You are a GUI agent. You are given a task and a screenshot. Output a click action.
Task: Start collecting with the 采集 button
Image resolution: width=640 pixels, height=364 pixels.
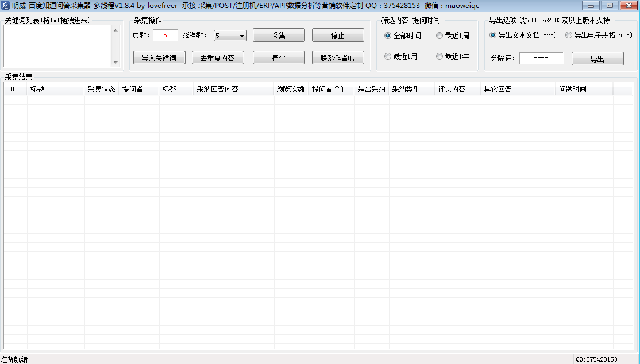[x=279, y=35]
